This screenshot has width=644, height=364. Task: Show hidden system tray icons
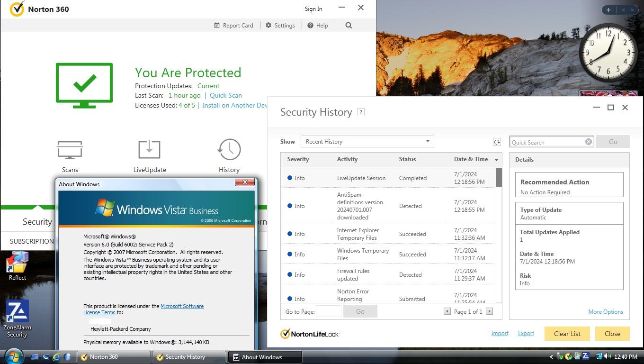pyautogui.click(x=551, y=357)
